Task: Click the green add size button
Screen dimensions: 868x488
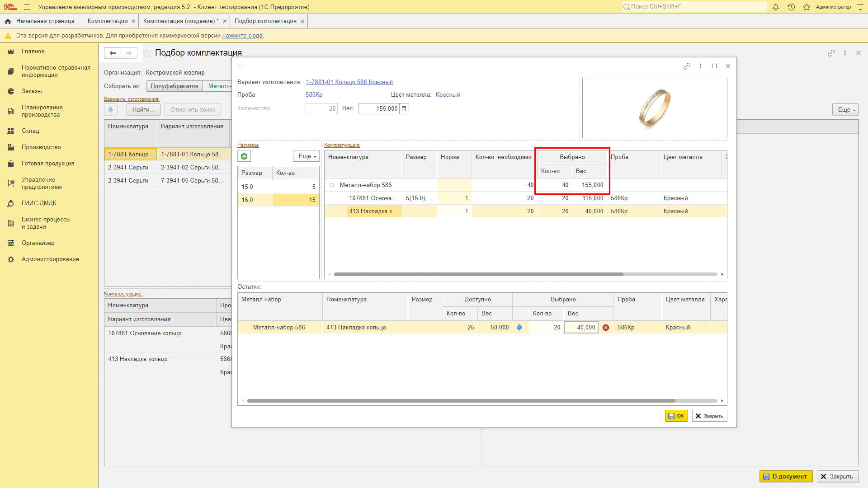Action: coord(244,156)
